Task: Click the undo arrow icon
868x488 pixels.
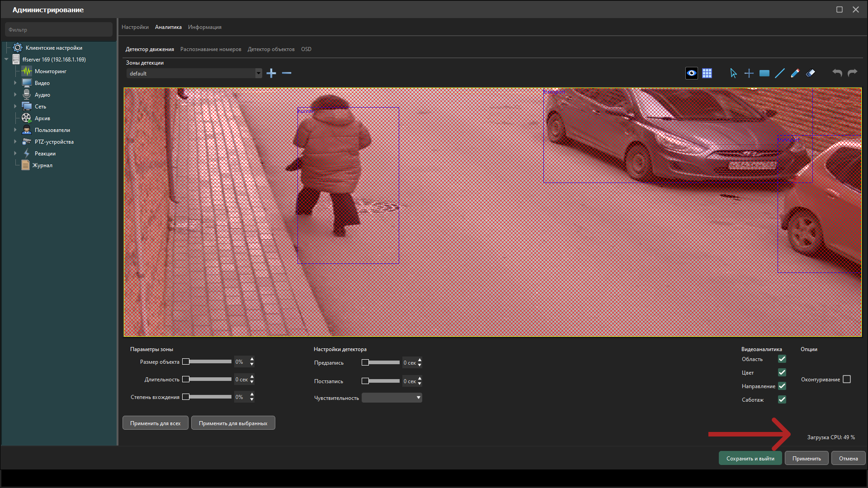Action: 837,73
